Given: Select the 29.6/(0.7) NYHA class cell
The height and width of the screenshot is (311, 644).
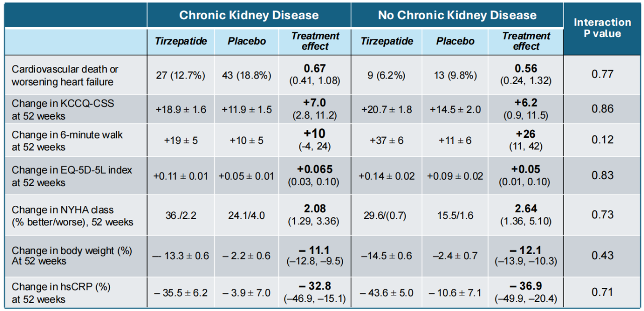Looking at the screenshot, I should [386, 215].
